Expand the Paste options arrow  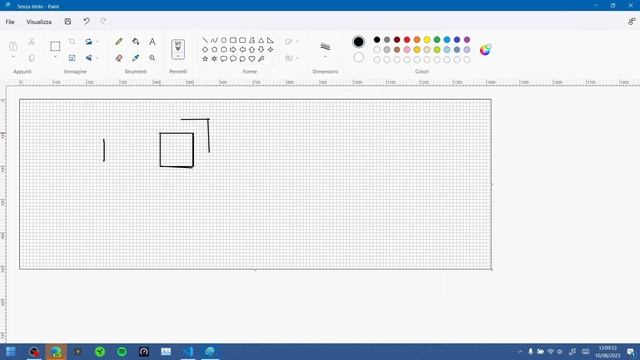coord(13,57)
